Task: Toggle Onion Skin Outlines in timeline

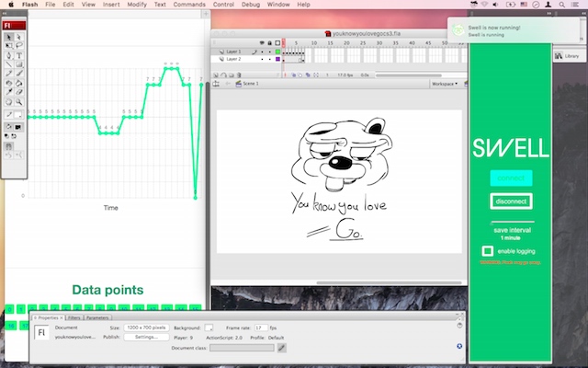Action: [300, 75]
